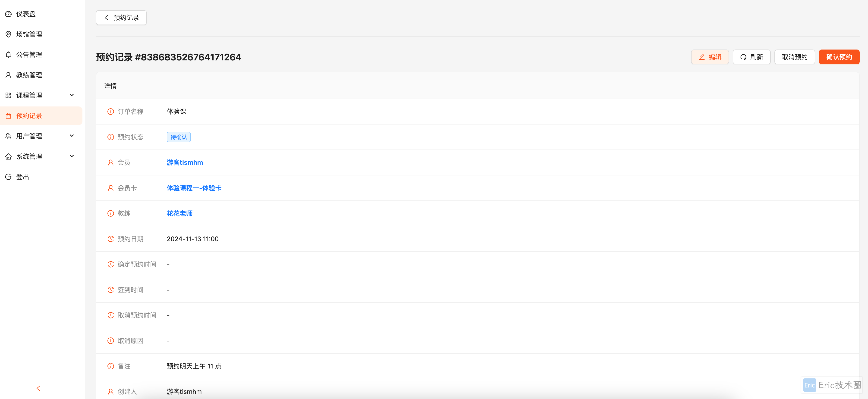This screenshot has height=399, width=868.
Task: Expand the 用户管理 submenu chevron
Action: pos(72,136)
